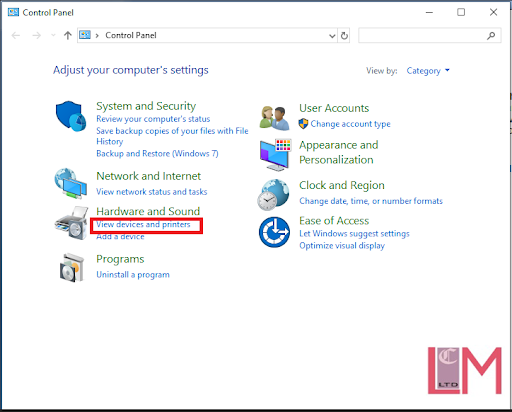Click the back navigation arrow

pos(16,35)
